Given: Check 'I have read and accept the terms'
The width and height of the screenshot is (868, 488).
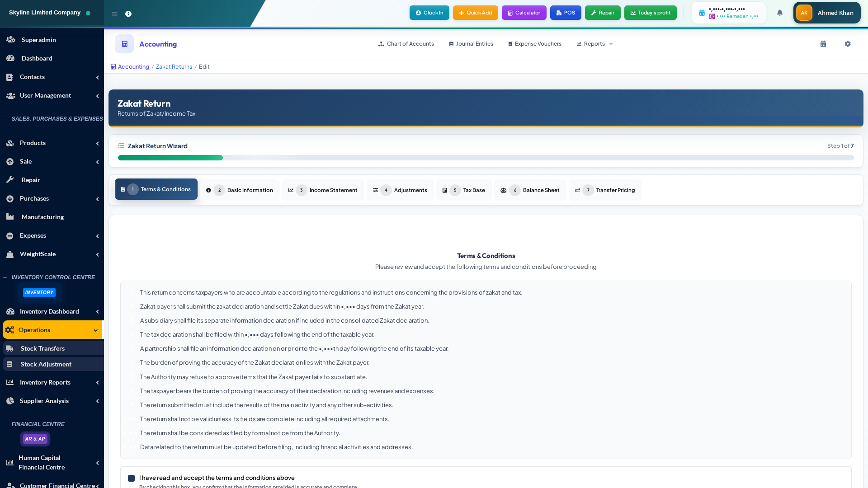Looking at the screenshot, I should point(131,478).
